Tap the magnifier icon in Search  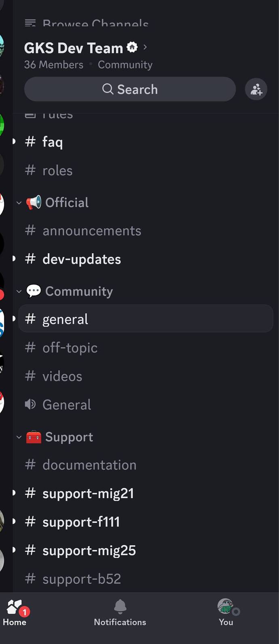(108, 89)
